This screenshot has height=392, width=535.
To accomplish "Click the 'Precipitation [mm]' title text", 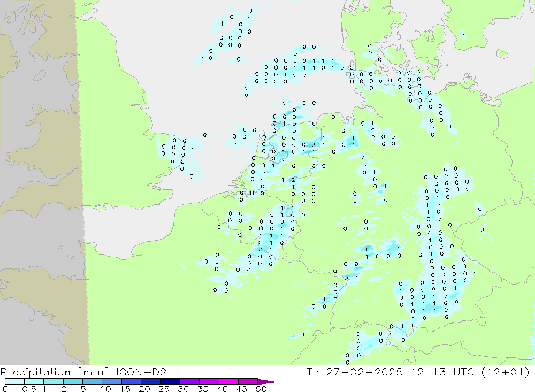I will click(55, 372).
